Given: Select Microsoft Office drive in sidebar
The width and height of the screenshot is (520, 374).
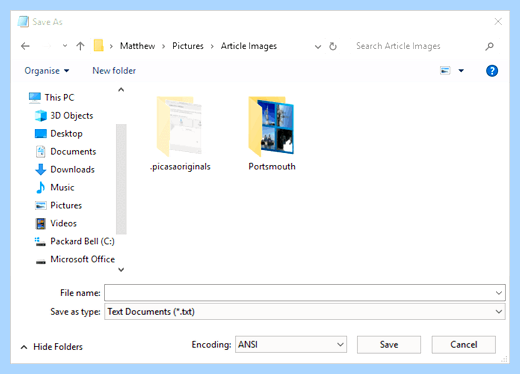Looking at the screenshot, I should [x=82, y=259].
